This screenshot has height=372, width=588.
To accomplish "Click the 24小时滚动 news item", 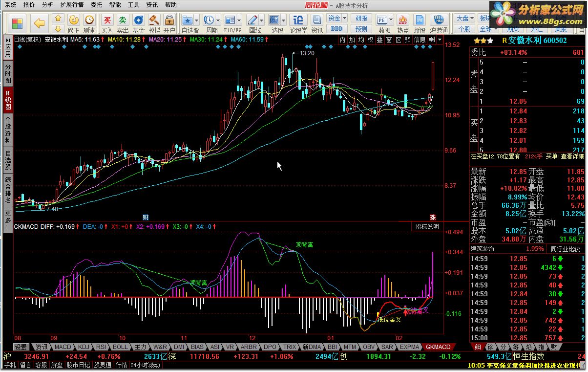I will coord(145,365).
